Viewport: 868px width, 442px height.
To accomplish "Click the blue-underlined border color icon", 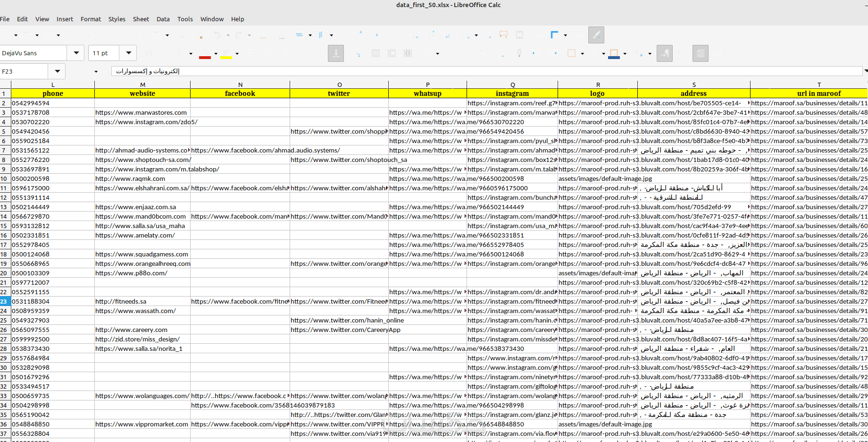I will click(x=614, y=54).
